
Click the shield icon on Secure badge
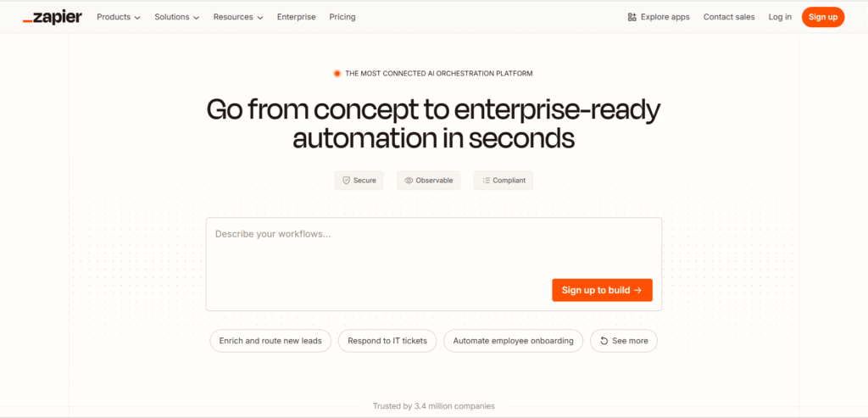click(x=346, y=181)
